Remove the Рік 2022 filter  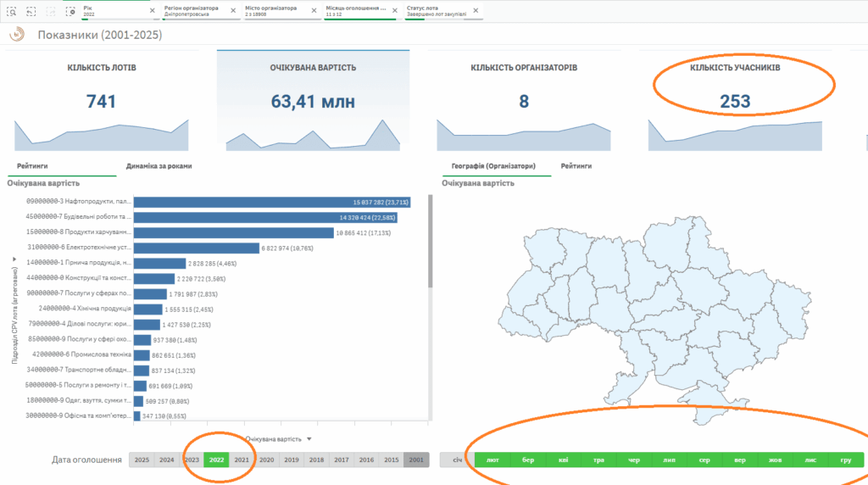(152, 11)
